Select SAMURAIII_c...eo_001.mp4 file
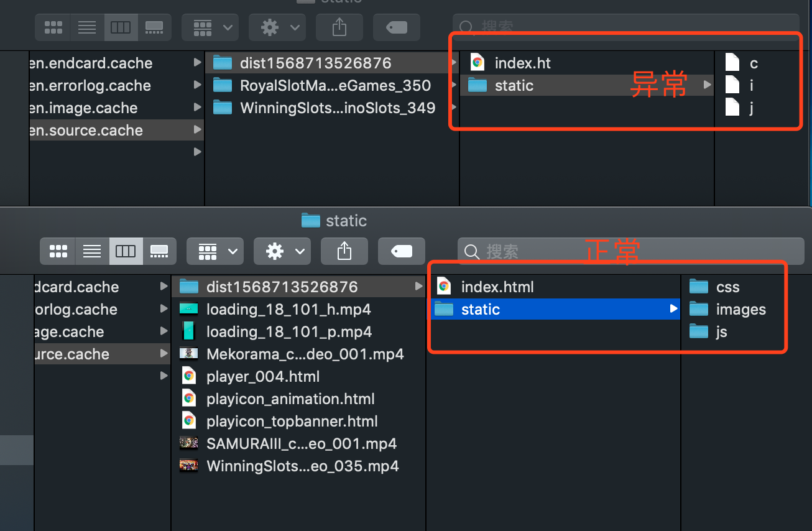Image resolution: width=812 pixels, height=531 pixels. (x=298, y=444)
